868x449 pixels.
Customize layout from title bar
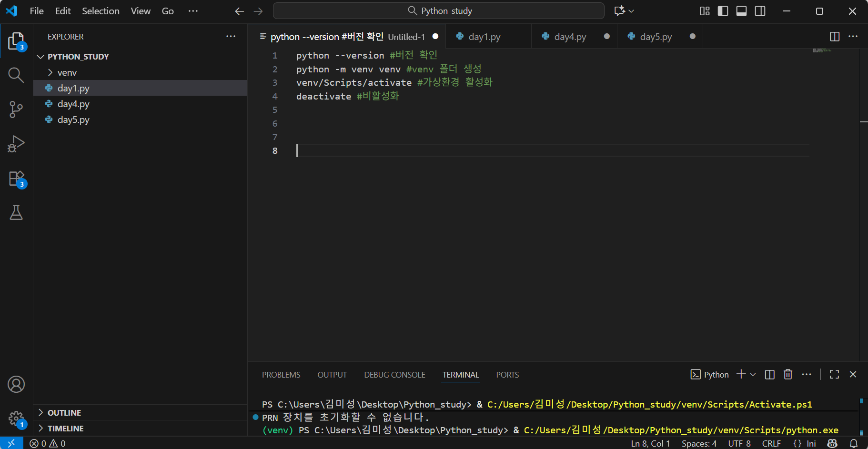pyautogui.click(x=705, y=11)
